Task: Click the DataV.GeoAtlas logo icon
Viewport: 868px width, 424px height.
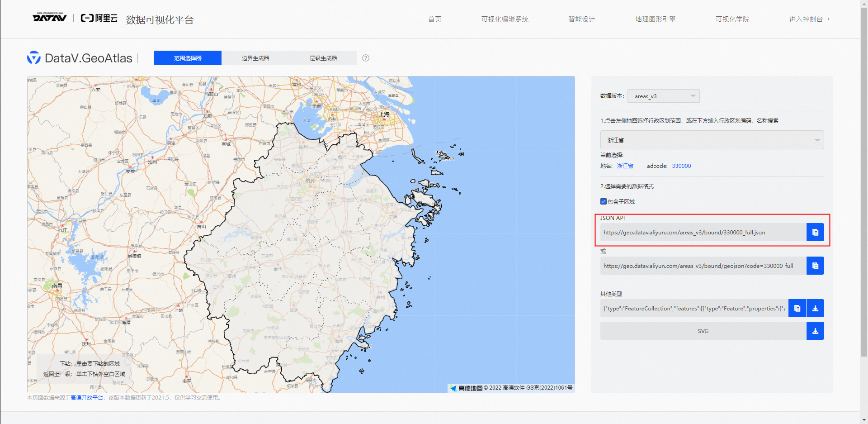Action: click(34, 58)
